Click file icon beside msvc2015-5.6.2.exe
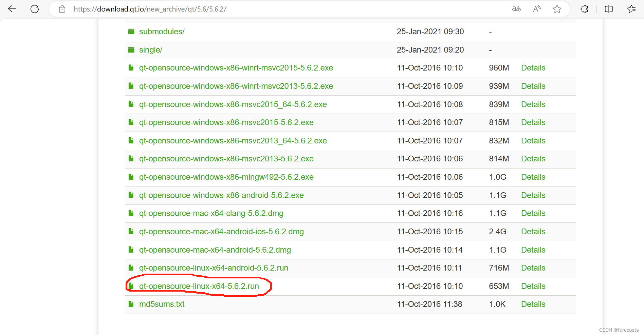 click(131, 122)
